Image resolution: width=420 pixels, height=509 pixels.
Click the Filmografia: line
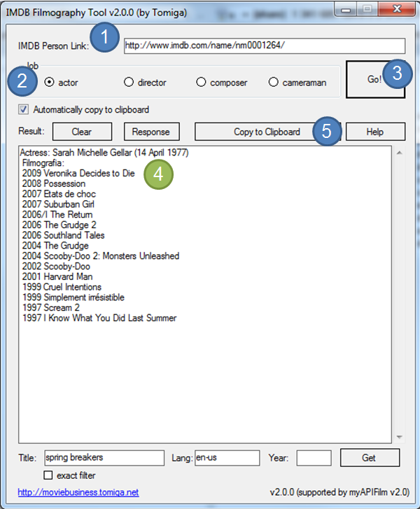click(x=43, y=162)
